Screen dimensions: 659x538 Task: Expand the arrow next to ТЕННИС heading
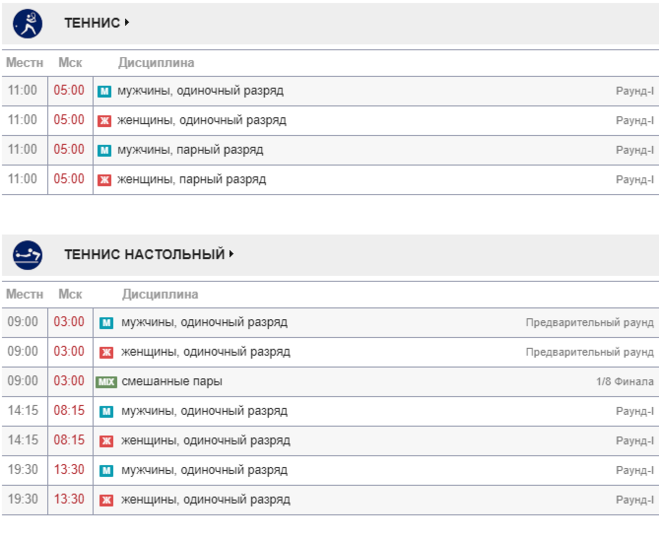click(x=127, y=22)
